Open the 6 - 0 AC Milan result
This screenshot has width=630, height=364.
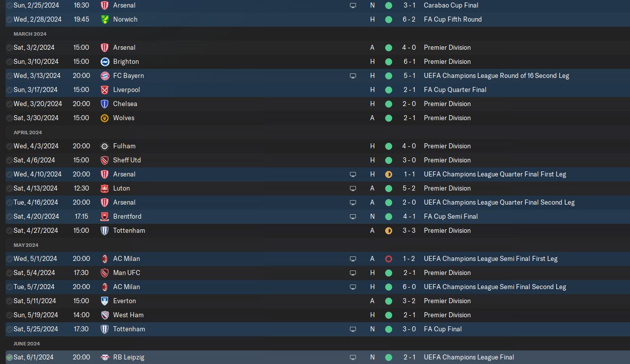click(408, 287)
